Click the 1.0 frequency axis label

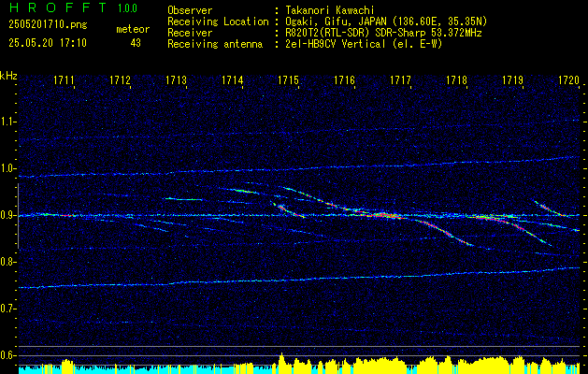coord(8,168)
